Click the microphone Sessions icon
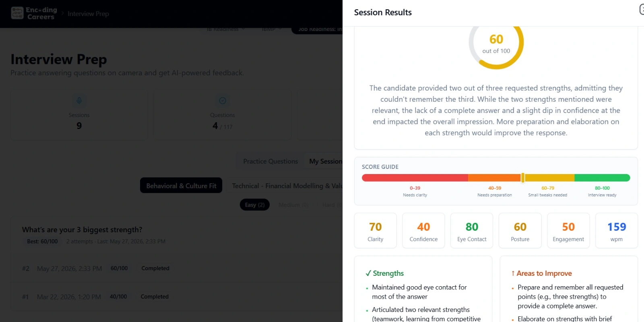This screenshot has height=322, width=644. [x=79, y=100]
